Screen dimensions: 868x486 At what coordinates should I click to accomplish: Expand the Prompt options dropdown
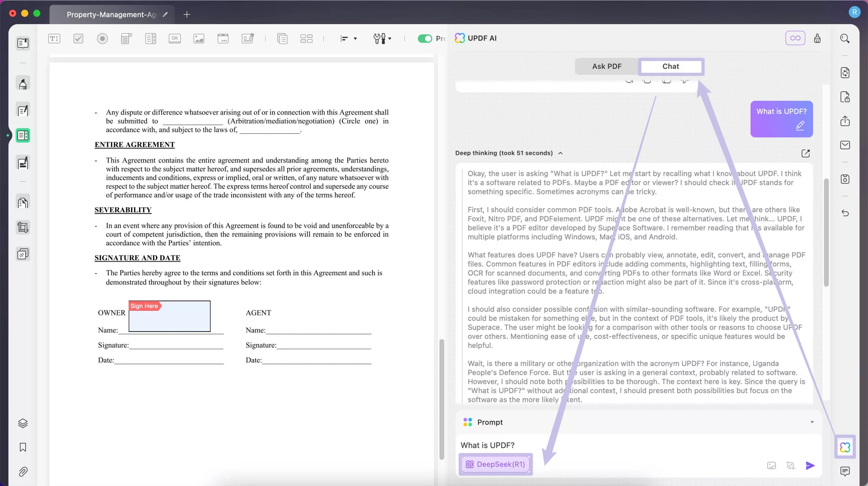click(x=812, y=422)
